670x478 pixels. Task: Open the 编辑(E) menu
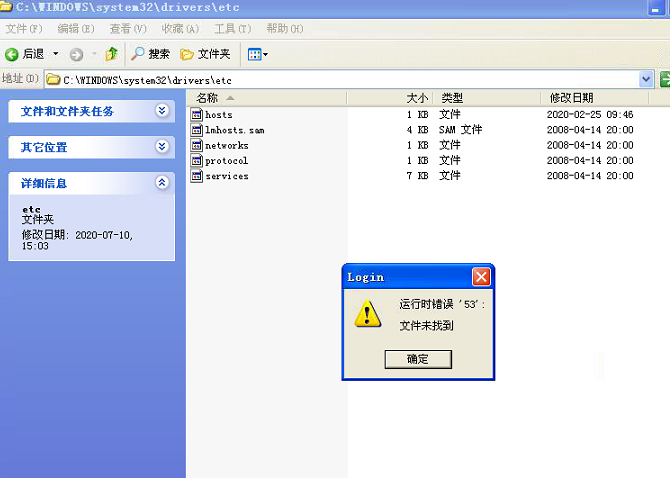(76, 29)
